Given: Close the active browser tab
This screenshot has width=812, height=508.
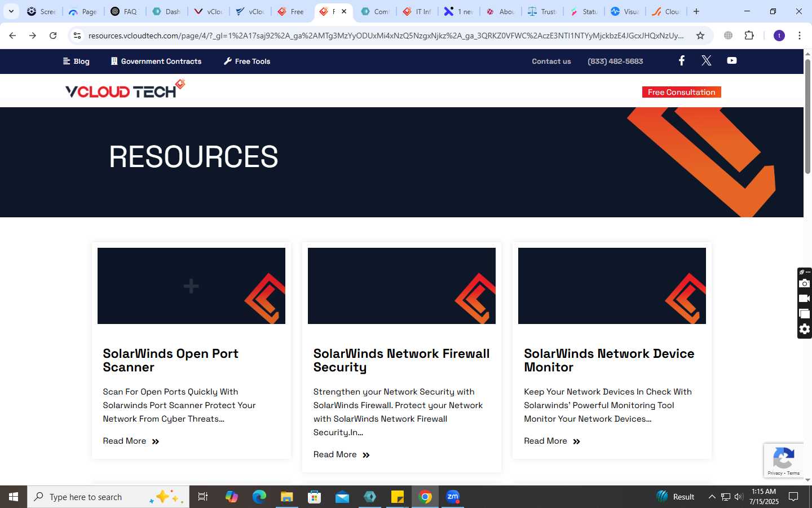Looking at the screenshot, I should [x=344, y=11].
